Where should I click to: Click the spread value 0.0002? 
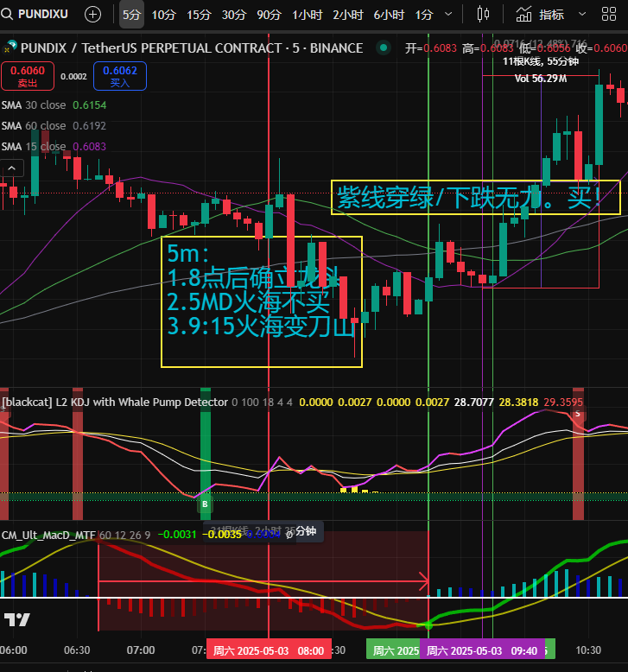(73, 76)
